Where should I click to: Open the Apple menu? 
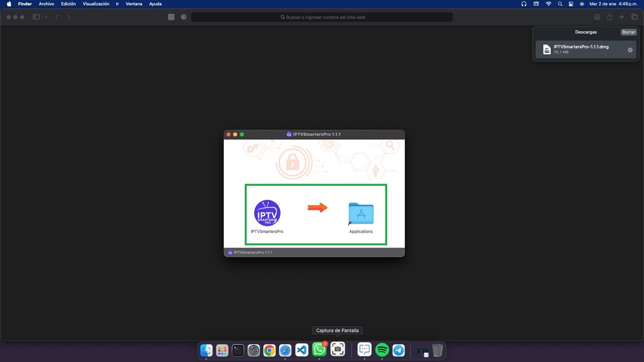click(9, 4)
